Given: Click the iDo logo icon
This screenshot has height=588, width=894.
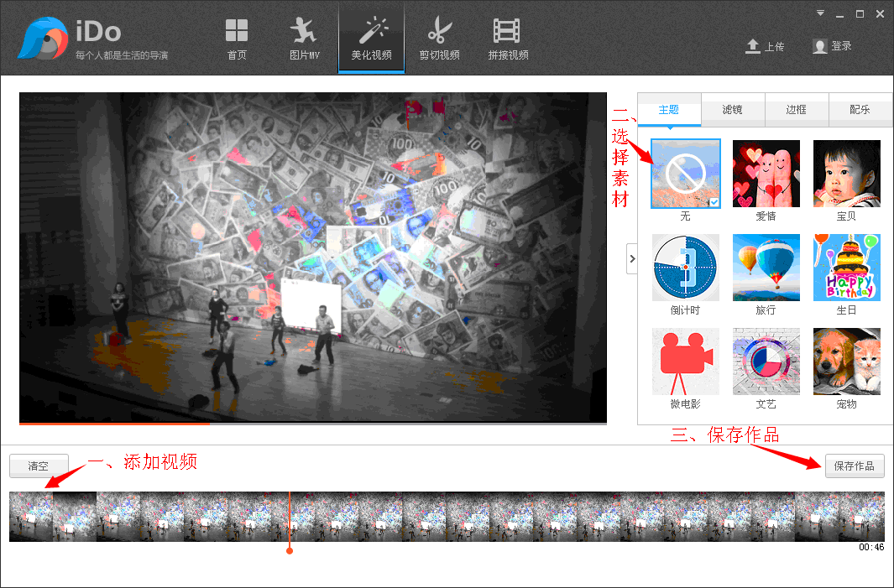Looking at the screenshot, I should pos(39,36).
